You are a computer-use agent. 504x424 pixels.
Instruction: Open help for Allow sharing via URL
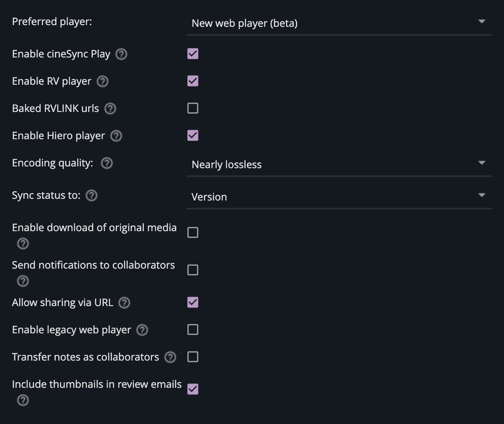pos(124,302)
